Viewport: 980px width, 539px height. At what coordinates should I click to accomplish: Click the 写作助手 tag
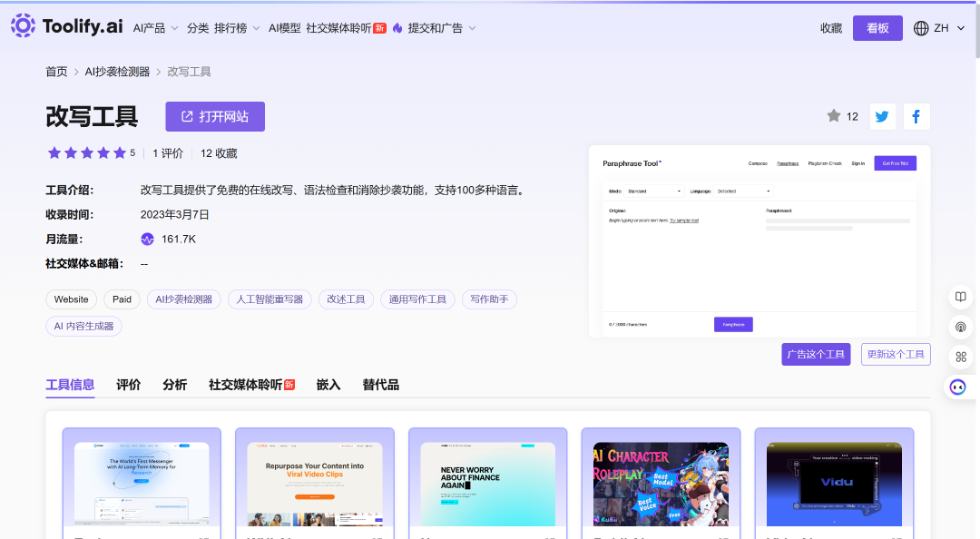pos(489,299)
